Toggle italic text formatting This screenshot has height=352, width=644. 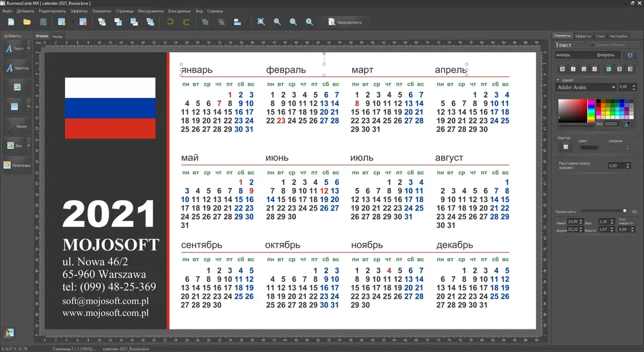[x=573, y=69]
